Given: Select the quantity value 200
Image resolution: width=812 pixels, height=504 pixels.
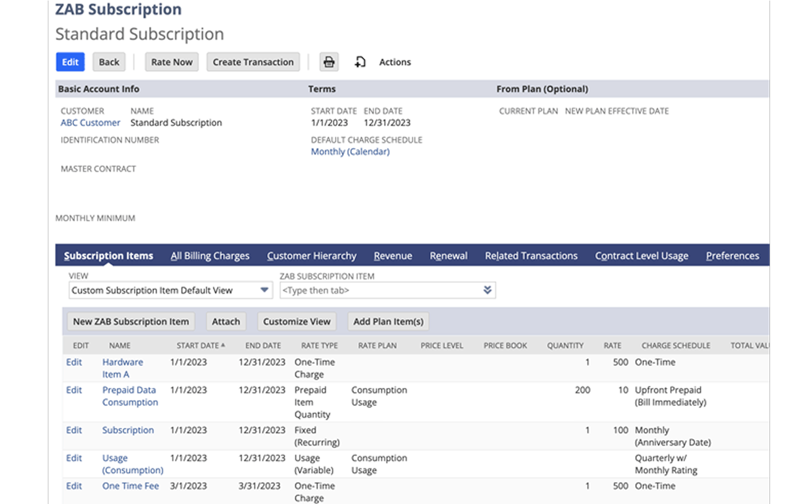Looking at the screenshot, I should [x=582, y=390].
